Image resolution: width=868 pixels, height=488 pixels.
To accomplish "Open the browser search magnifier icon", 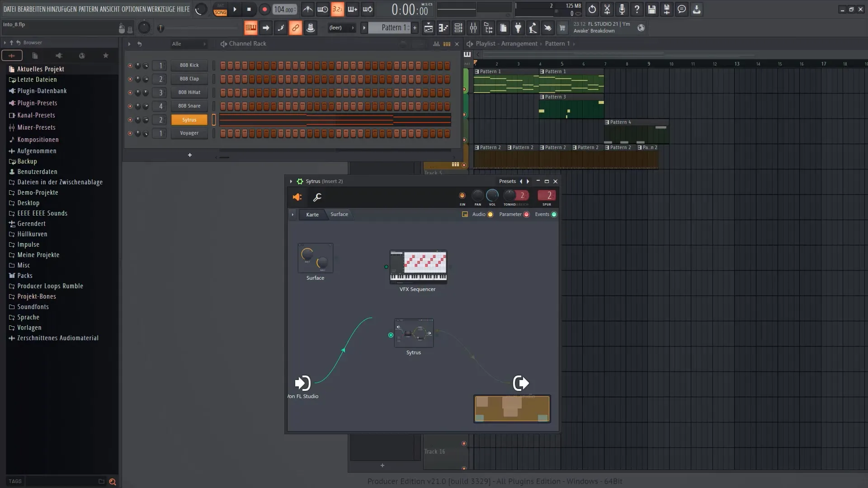I will [x=113, y=482].
